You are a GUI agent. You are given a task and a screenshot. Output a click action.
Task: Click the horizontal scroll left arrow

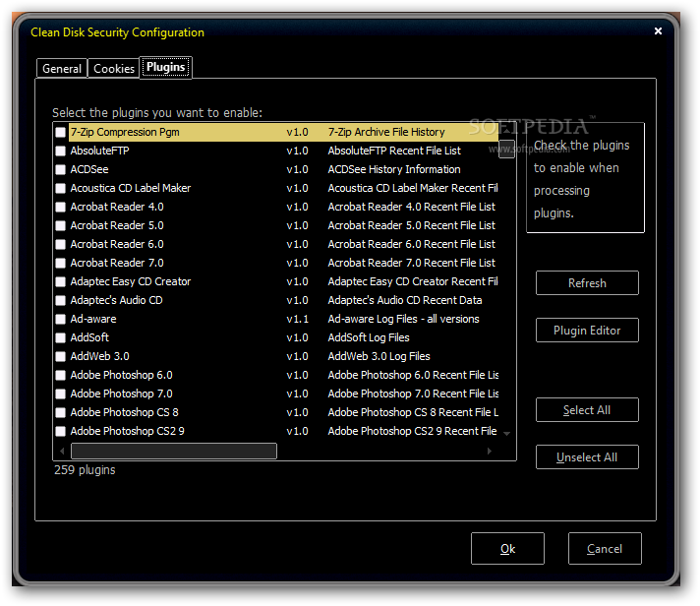pyautogui.click(x=62, y=451)
